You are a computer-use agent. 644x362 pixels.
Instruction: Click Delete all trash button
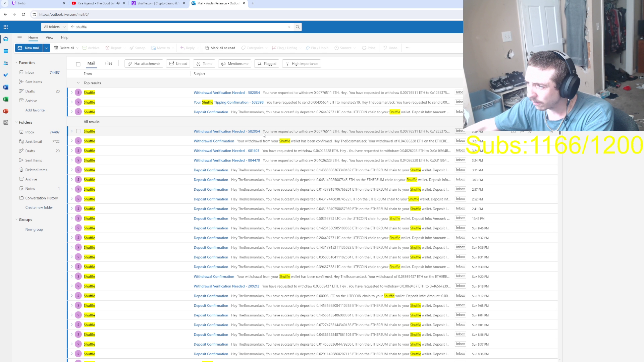(64, 48)
